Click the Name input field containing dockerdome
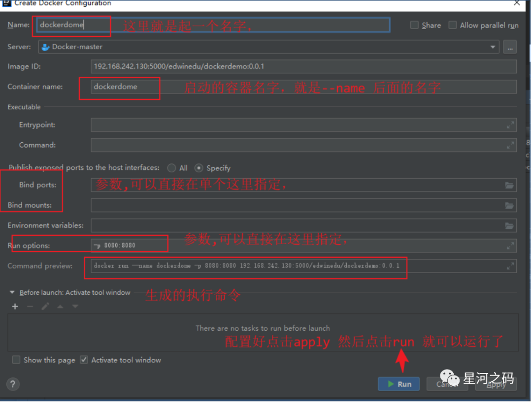The width and height of the screenshot is (532, 402). click(x=213, y=25)
